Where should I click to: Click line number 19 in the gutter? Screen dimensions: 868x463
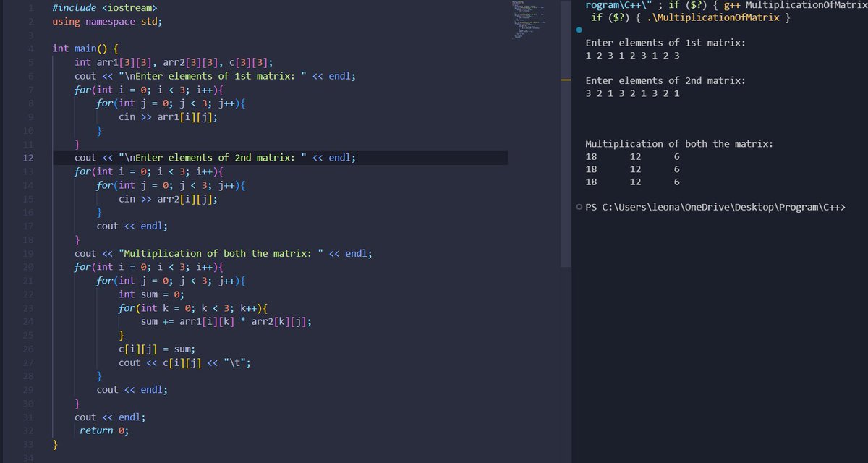point(27,253)
